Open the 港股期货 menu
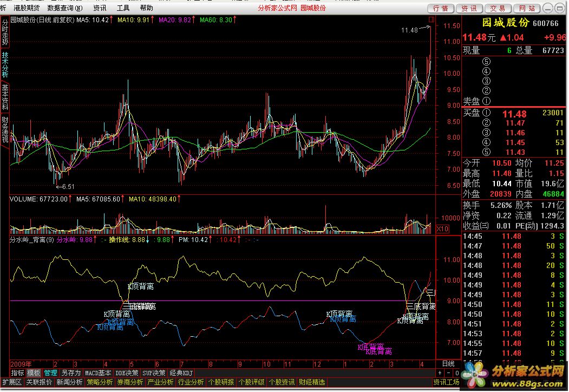569x392 pixels. tap(27, 8)
